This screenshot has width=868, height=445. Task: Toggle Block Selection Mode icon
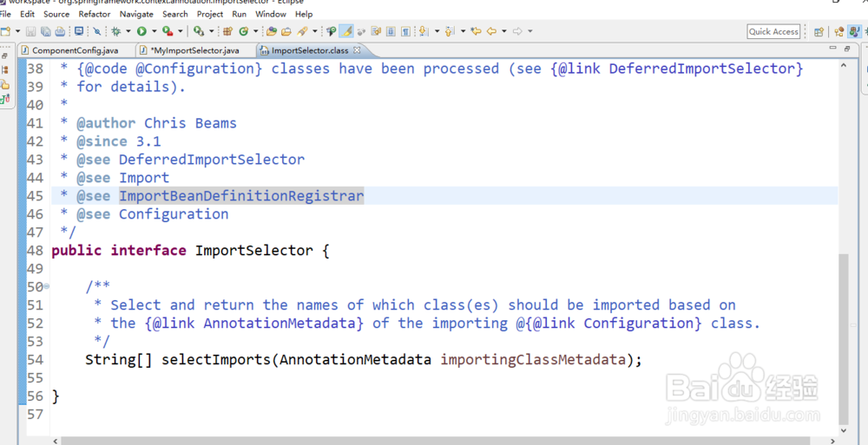[391, 31]
